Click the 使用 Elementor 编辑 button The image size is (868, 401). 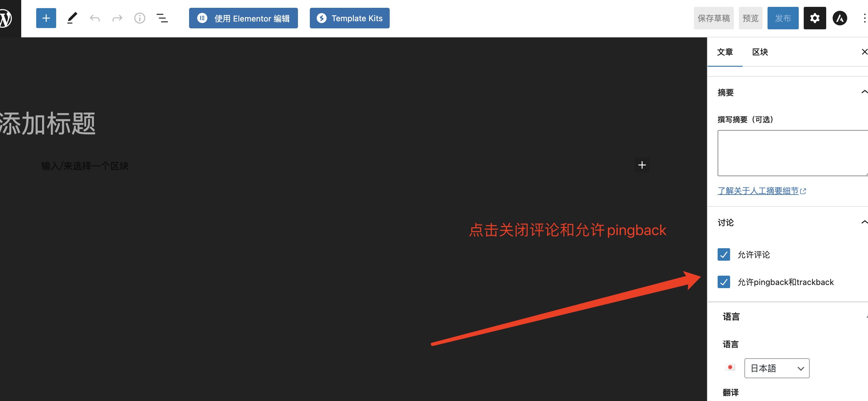243,18
